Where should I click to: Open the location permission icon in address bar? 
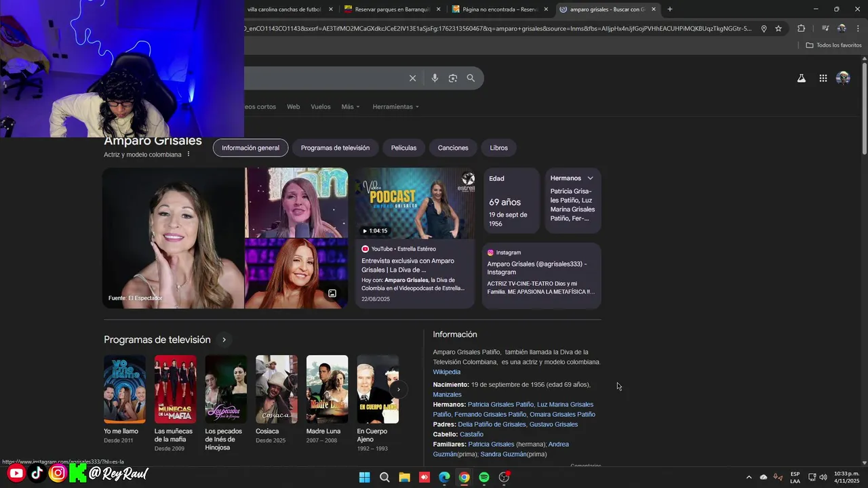(764, 28)
